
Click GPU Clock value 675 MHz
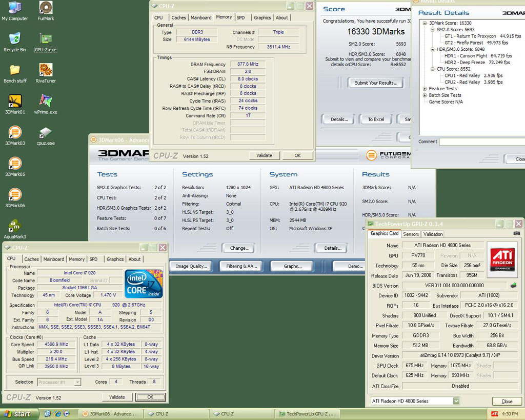[414, 366]
